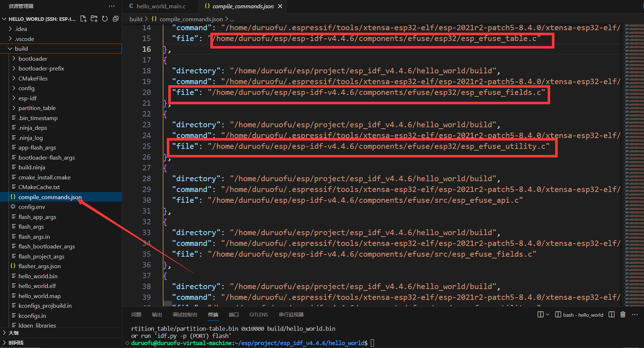This screenshot has height=348, width=644.
Task: Expand the .vscode folder
Action: [24, 39]
